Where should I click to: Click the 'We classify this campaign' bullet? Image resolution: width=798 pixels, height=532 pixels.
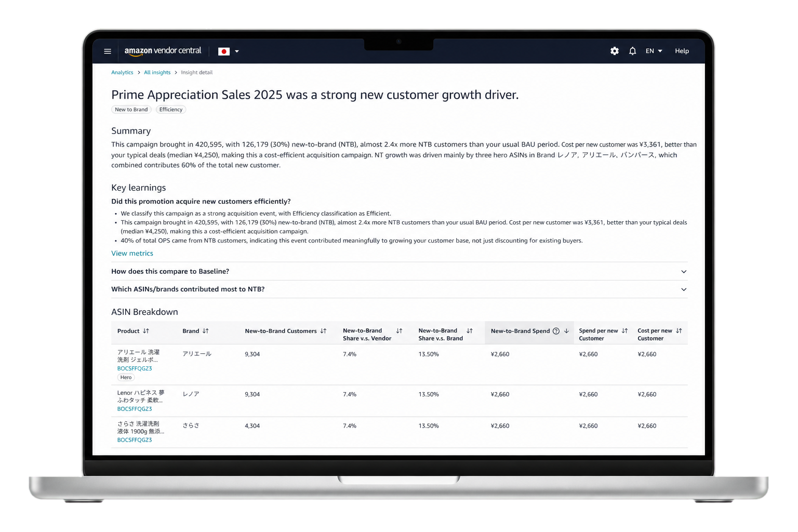click(x=256, y=214)
